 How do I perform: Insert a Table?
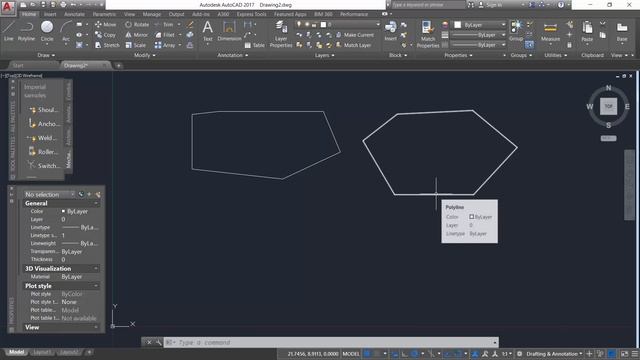tap(254, 45)
